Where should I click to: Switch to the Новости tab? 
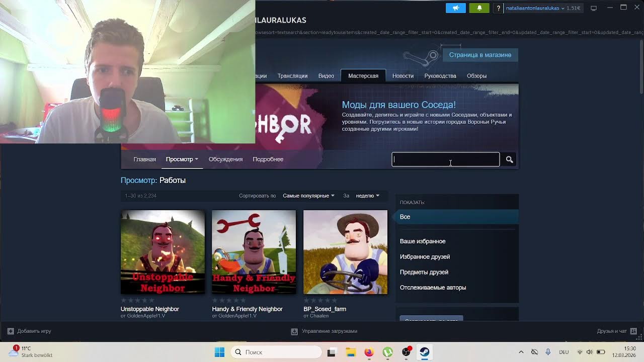click(403, 76)
